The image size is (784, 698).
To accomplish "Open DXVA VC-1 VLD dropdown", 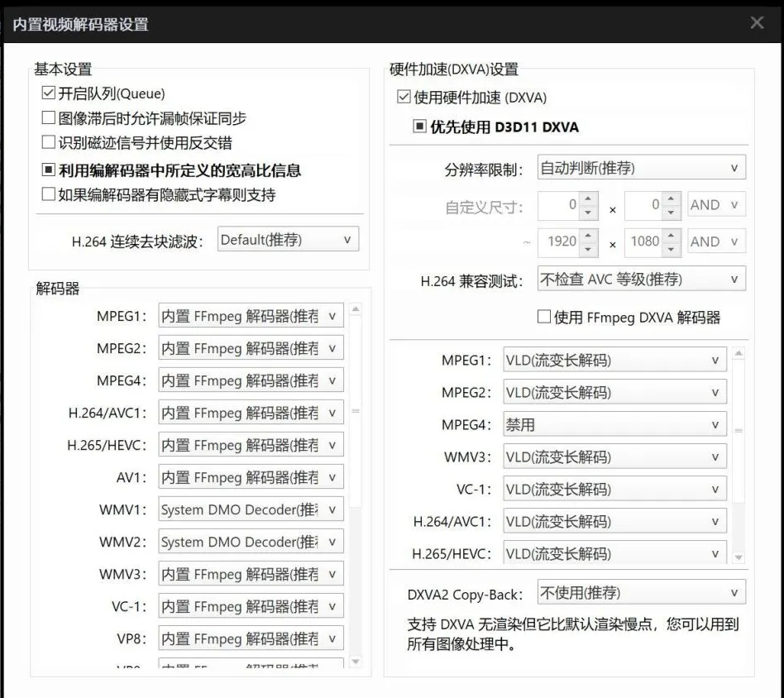I will tap(614, 489).
